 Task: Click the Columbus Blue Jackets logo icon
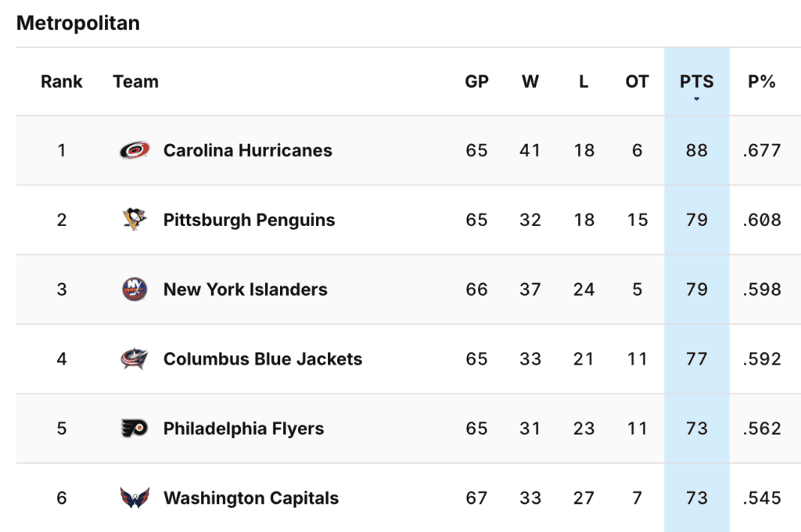point(135,359)
